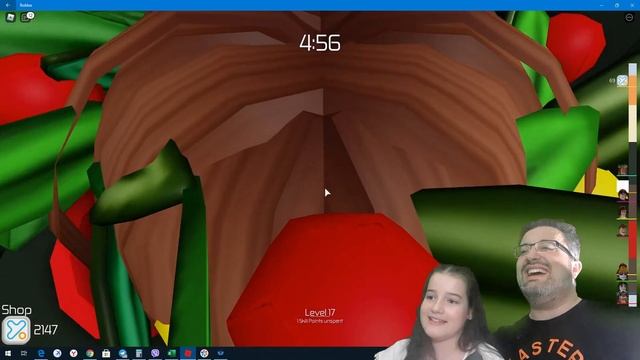
Task: Click the vertical tower progress bar
Action: 632,184
